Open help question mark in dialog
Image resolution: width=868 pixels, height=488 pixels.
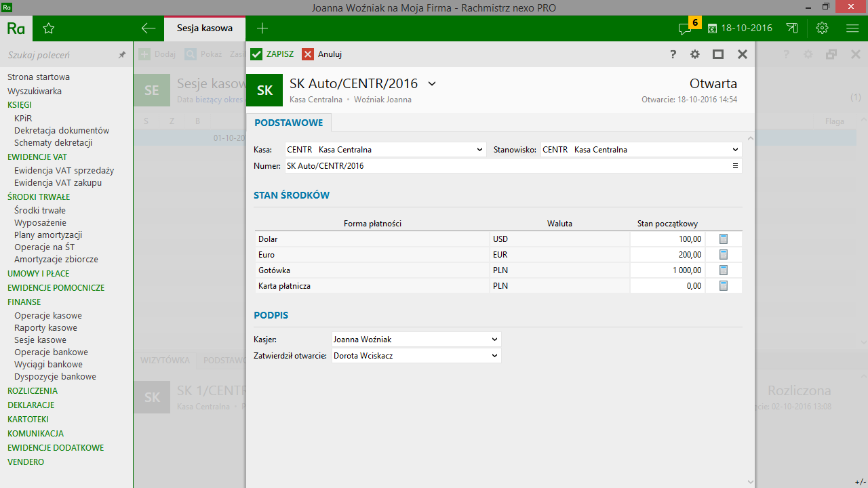[x=673, y=54]
